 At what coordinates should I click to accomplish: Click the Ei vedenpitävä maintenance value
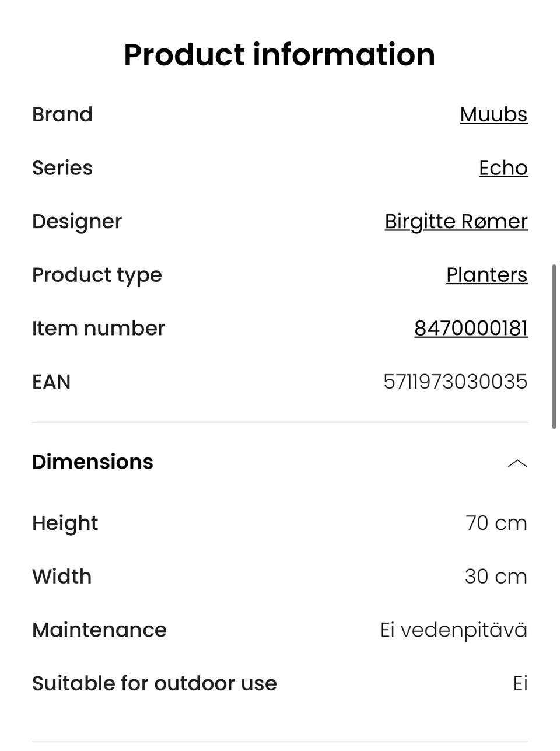(x=453, y=630)
